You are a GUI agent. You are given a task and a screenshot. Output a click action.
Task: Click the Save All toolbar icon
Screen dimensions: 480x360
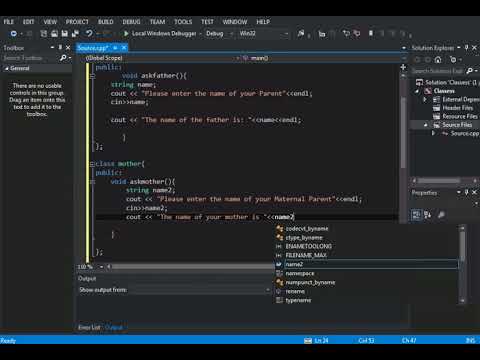pyautogui.click(x=75, y=34)
